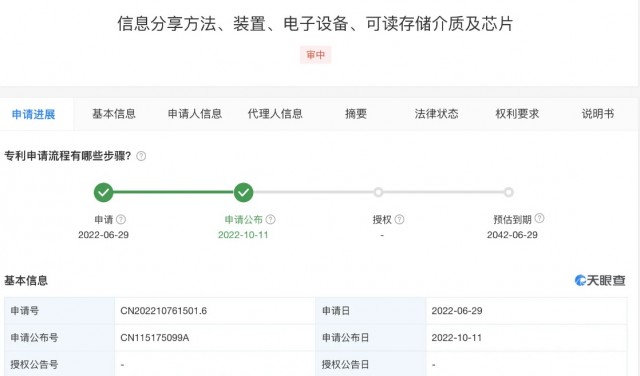Click the publication number CN115175099A
Viewport: 640px width, 376px height.
pos(155,338)
